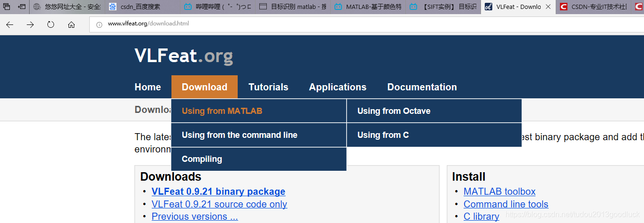Go to browser Home icon
Image resolution: width=644 pixels, height=223 pixels.
tap(71, 24)
